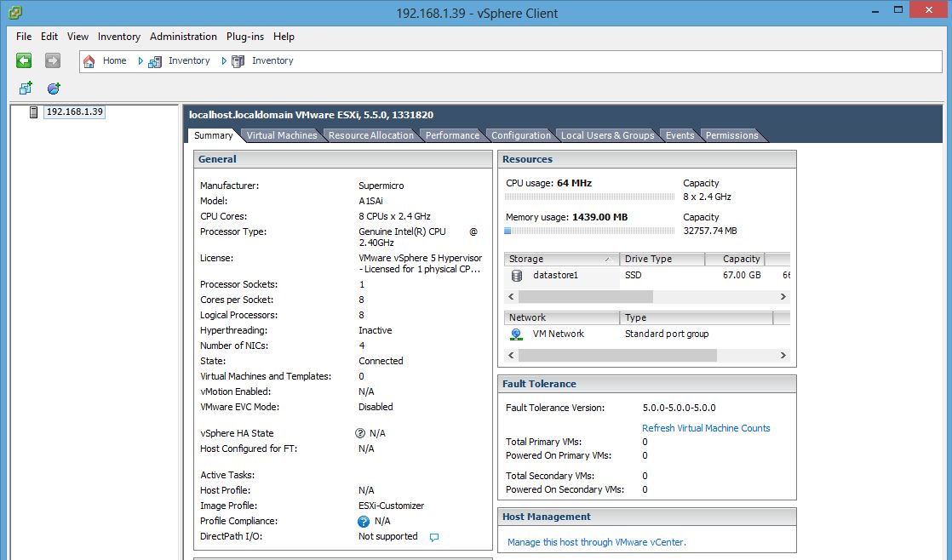Expand the breadcrumb arrow right after Home
The image size is (952, 560).
point(141,61)
